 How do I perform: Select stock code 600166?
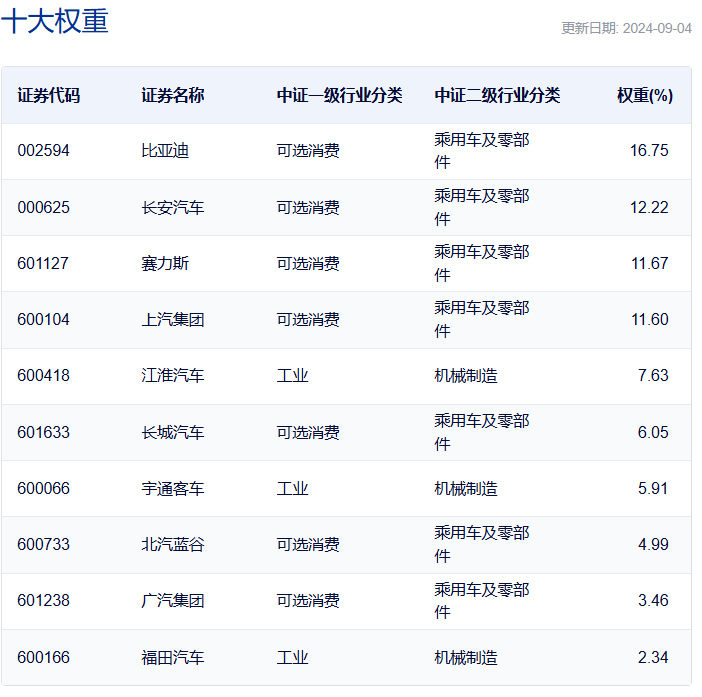point(43,658)
